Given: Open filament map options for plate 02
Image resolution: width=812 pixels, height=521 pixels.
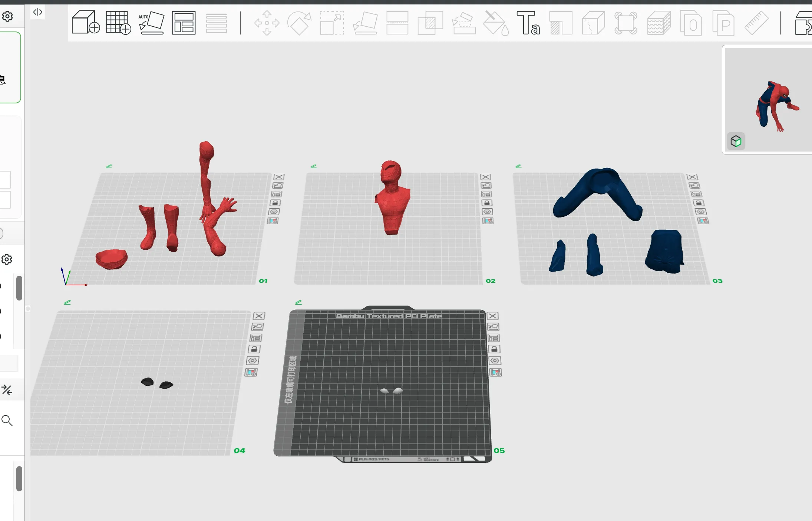Looking at the screenshot, I should coord(488,221).
